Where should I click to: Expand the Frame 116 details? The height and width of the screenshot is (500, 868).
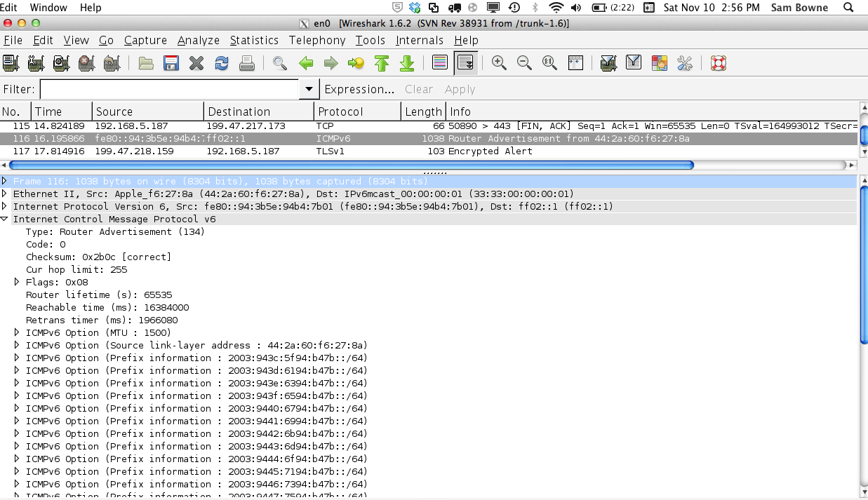click(x=5, y=181)
